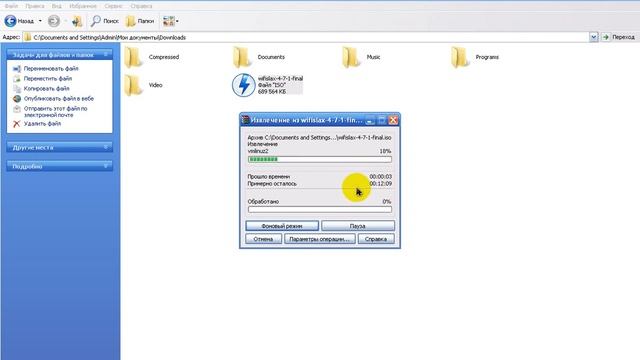Click Опубликовать файл в вебе link
Image resolution: width=640 pixels, height=360 pixels.
coord(59,99)
